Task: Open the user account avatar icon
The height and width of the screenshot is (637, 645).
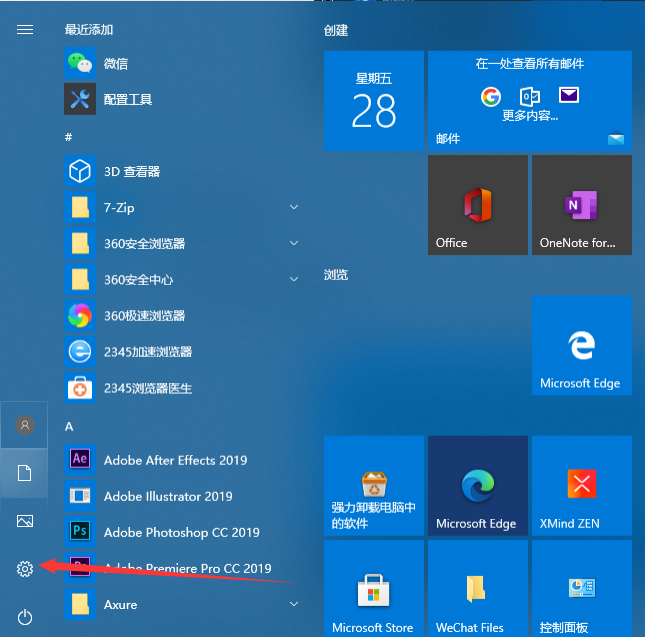Action: 25,425
